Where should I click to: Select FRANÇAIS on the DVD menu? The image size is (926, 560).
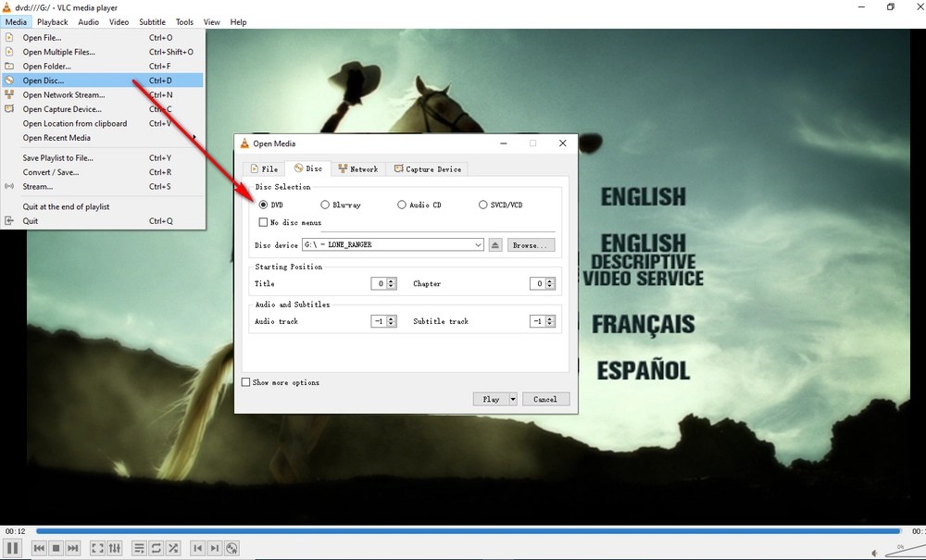coord(644,325)
